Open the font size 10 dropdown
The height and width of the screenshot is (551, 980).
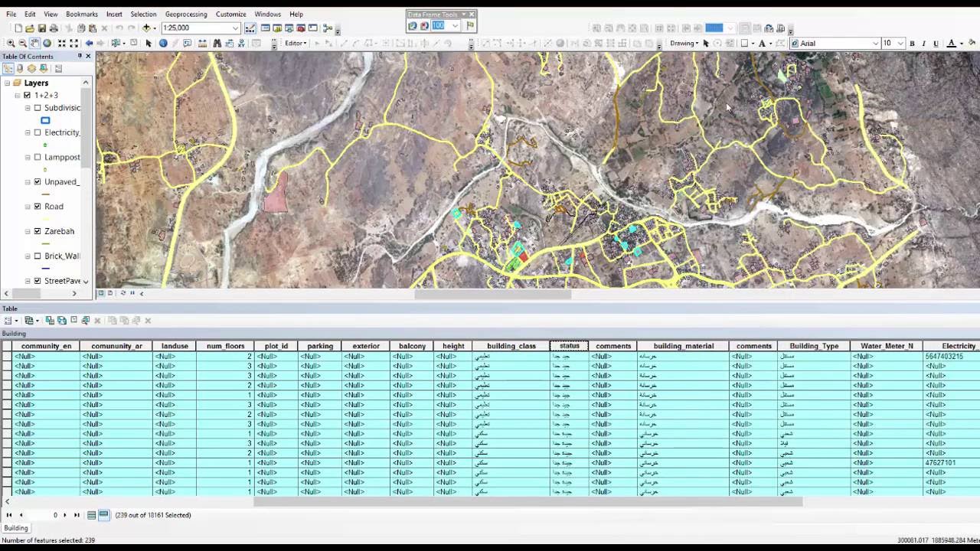point(901,44)
